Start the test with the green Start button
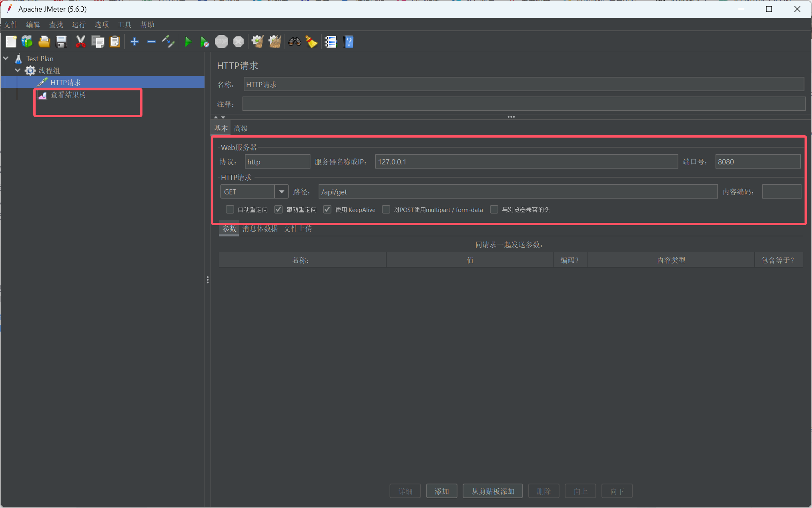This screenshot has width=812, height=508. tap(188, 41)
